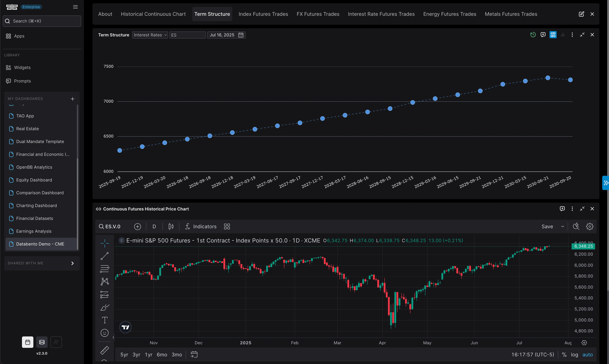Open chart settings gear icon
Image resolution: width=609 pixels, height=364 pixels.
[590, 226]
